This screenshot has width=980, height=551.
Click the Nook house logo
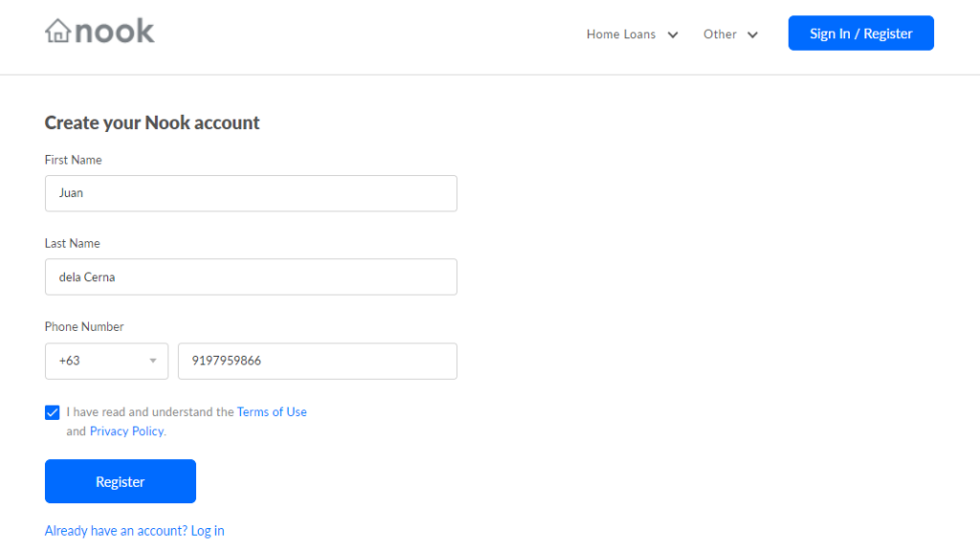coord(100,32)
